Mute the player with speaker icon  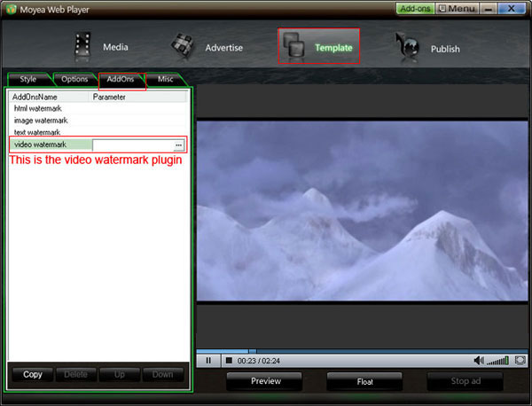[479, 360]
